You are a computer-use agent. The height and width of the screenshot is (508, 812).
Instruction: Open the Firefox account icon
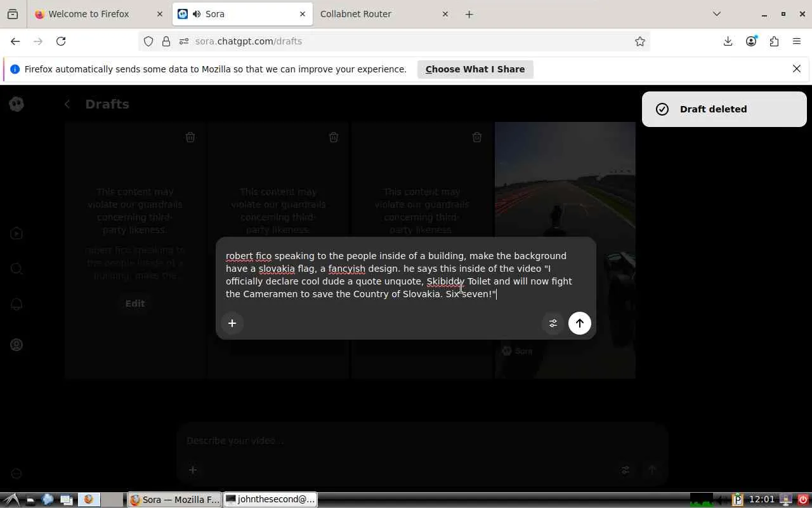click(751, 41)
